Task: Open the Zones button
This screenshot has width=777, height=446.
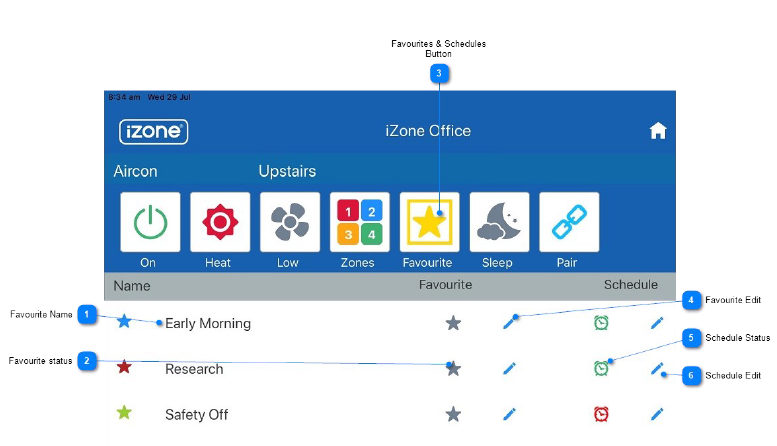Action: point(360,222)
